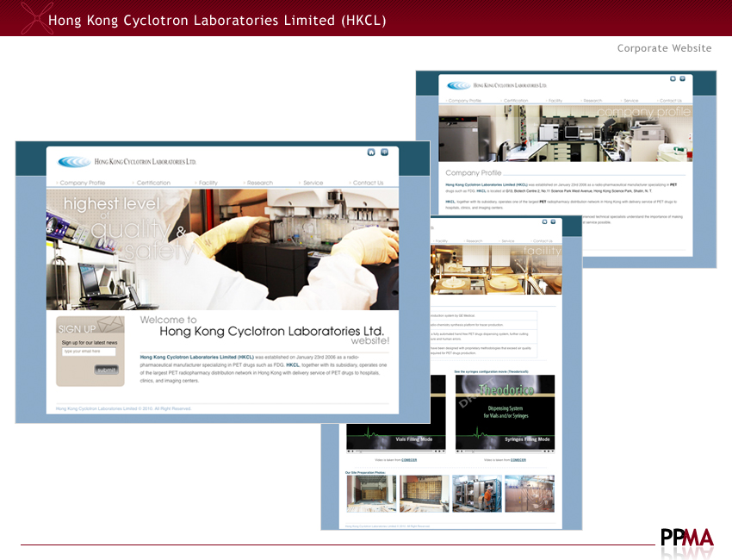
Task: Click the blue swirl HKCL logo on welcome page
Action: tap(74, 162)
